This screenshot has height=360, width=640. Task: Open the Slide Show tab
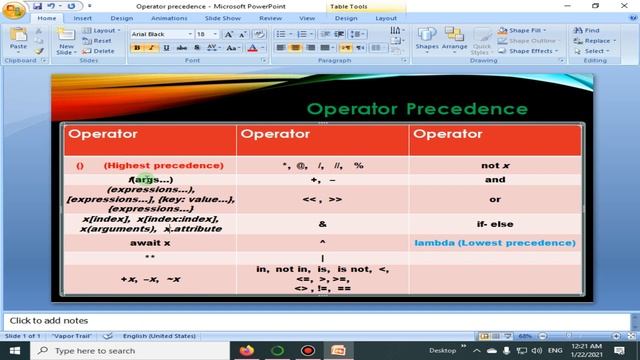222,18
